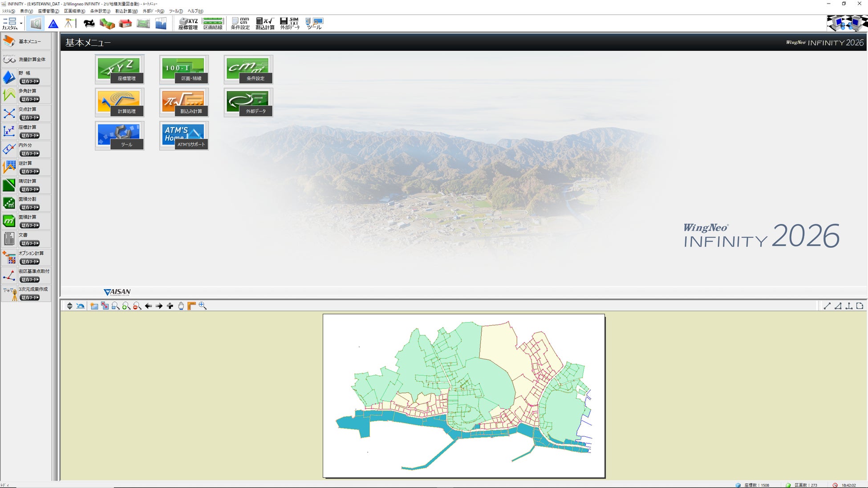
Task: Expand 既存データ under 多角計算
Action: [30, 100]
